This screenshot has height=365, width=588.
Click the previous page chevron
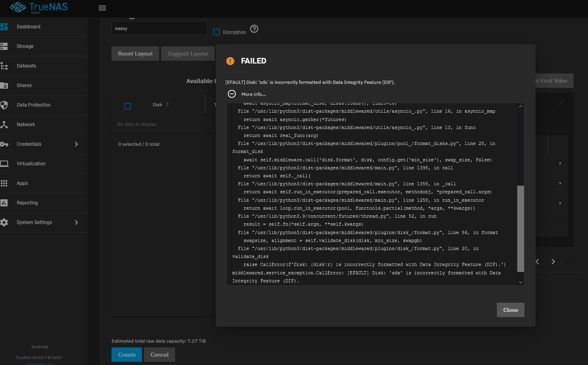[537, 262]
